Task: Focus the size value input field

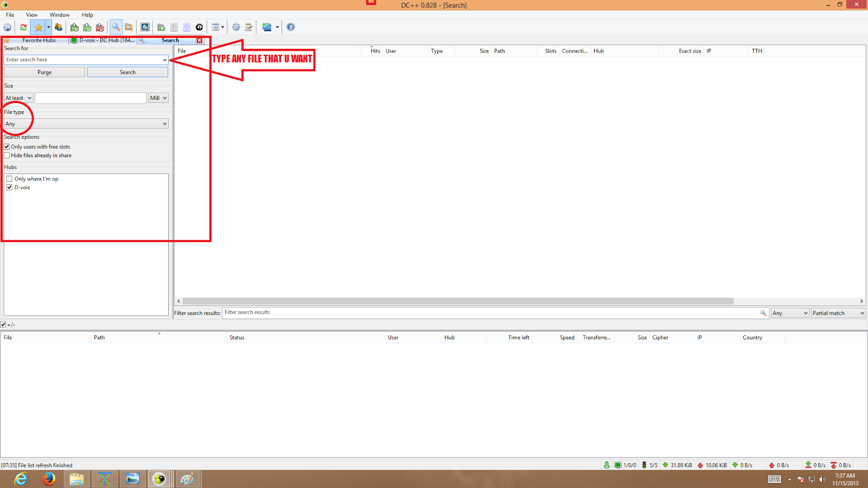Action: tap(91, 98)
